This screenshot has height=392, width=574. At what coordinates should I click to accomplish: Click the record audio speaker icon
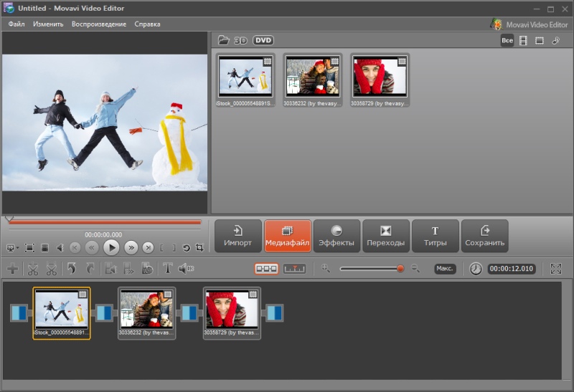[186, 269]
